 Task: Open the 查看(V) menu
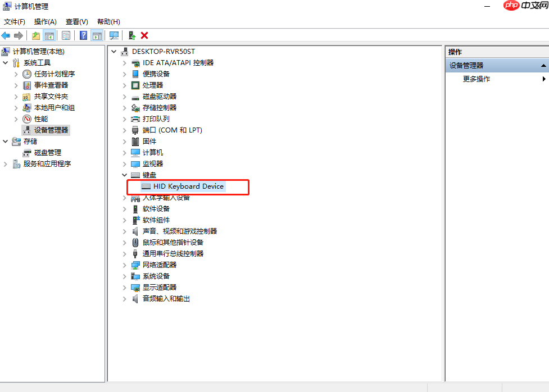click(76, 21)
